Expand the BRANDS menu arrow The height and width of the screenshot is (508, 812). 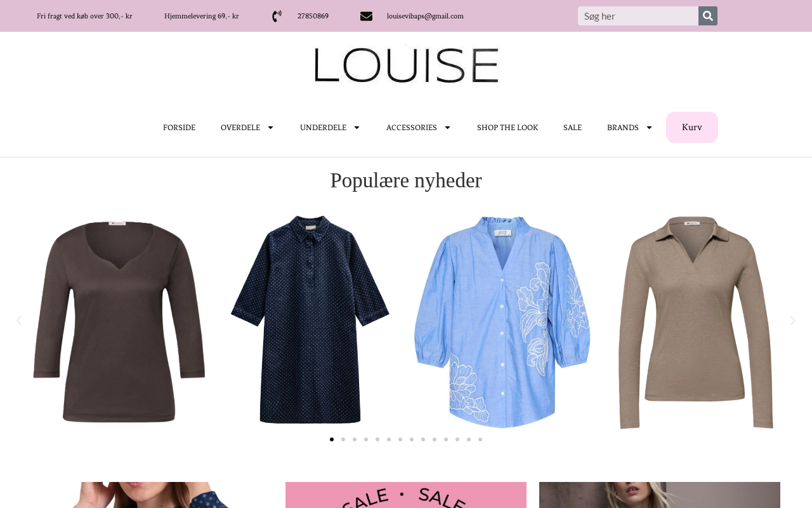(x=649, y=128)
